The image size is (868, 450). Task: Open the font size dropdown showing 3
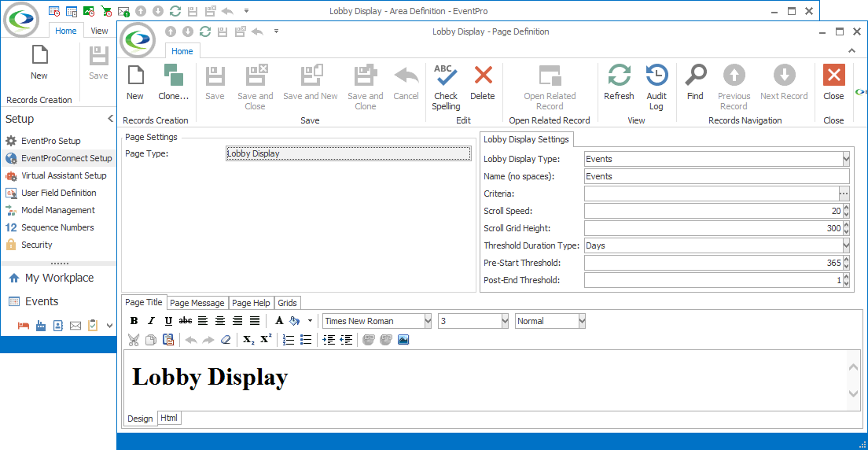pyautogui.click(x=504, y=321)
